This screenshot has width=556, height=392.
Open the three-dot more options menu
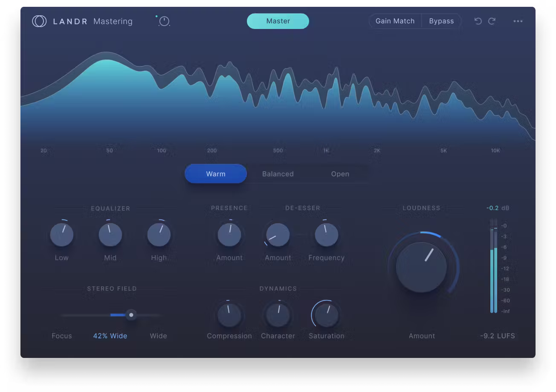pyautogui.click(x=518, y=21)
